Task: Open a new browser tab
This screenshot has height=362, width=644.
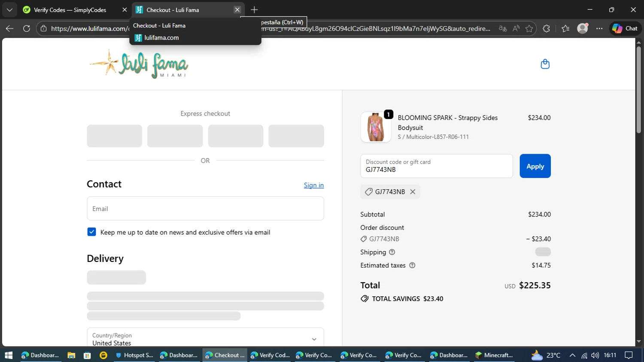Action: [x=254, y=9]
